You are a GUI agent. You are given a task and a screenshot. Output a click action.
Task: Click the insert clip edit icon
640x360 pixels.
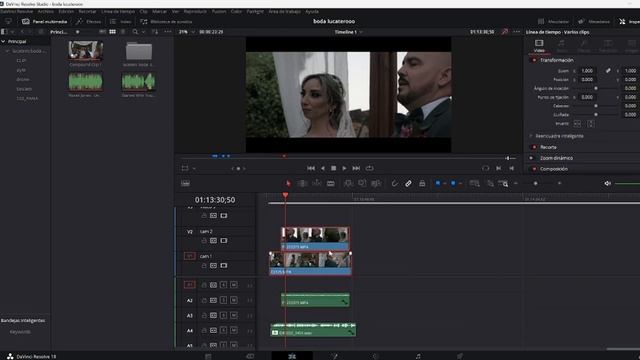pos(348,184)
